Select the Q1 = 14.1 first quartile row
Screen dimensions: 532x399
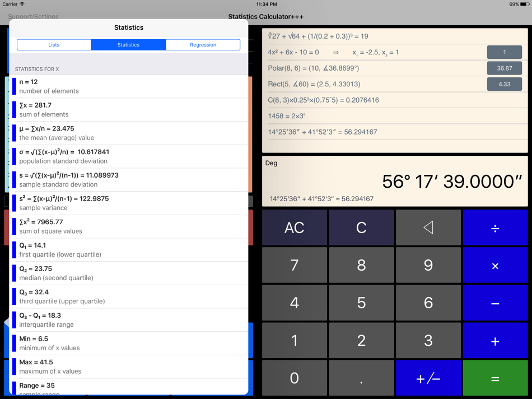pos(129,250)
